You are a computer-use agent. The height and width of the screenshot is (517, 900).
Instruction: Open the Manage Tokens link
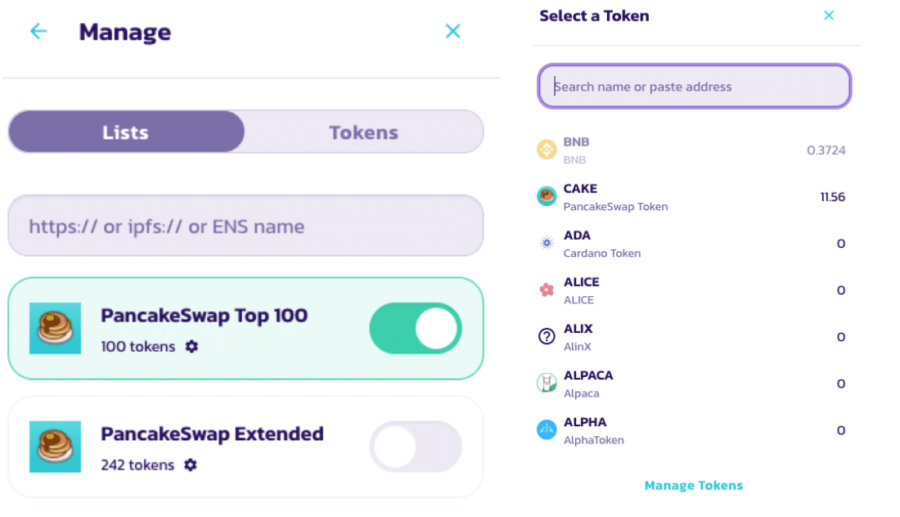[x=693, y=486]
